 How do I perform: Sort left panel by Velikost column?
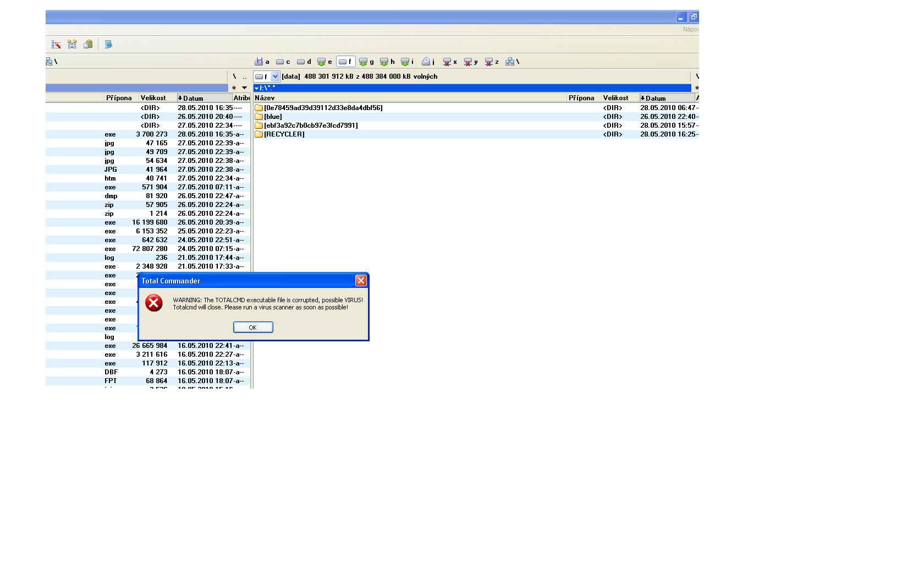[158, 98]
